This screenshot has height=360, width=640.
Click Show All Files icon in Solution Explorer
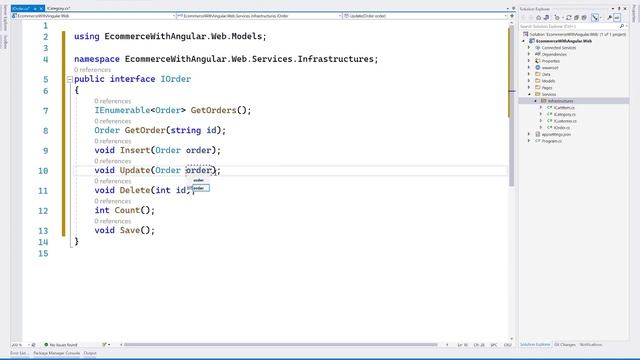point(584,18)
